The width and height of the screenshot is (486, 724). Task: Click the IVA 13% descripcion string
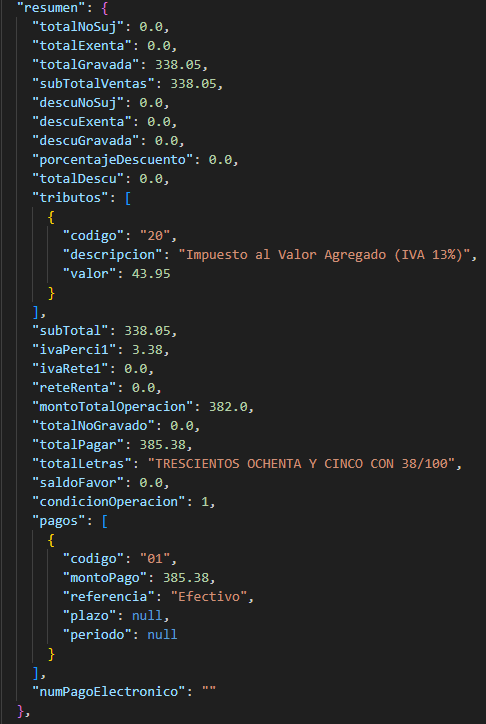click(324, 255)
